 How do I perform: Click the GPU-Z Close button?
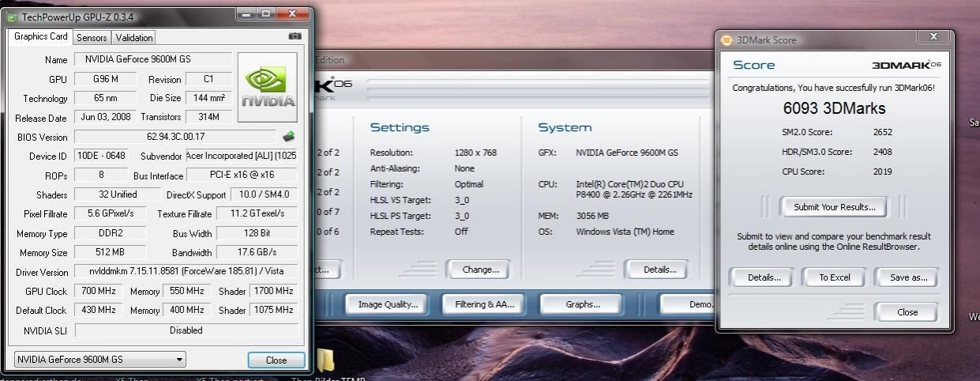[276, 360]
